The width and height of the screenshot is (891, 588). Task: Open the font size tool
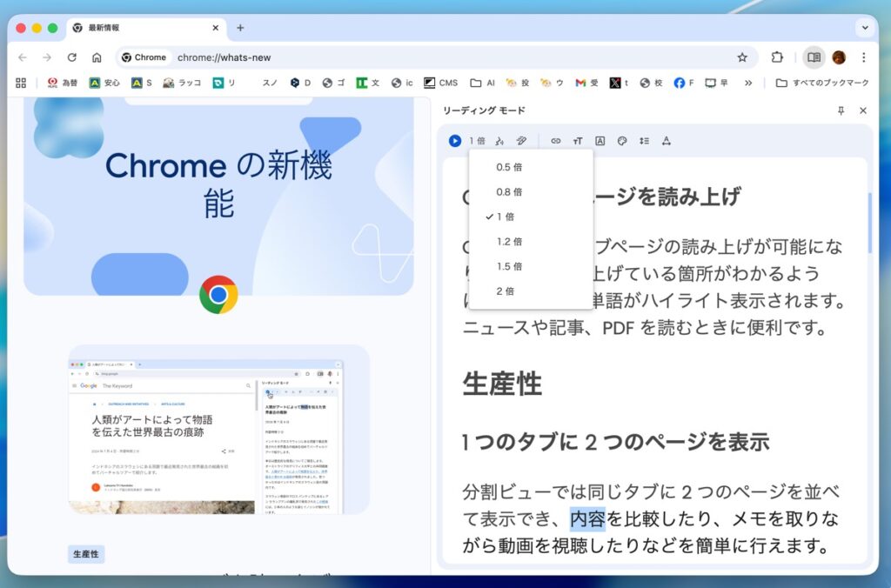click(x=578, y=141)
